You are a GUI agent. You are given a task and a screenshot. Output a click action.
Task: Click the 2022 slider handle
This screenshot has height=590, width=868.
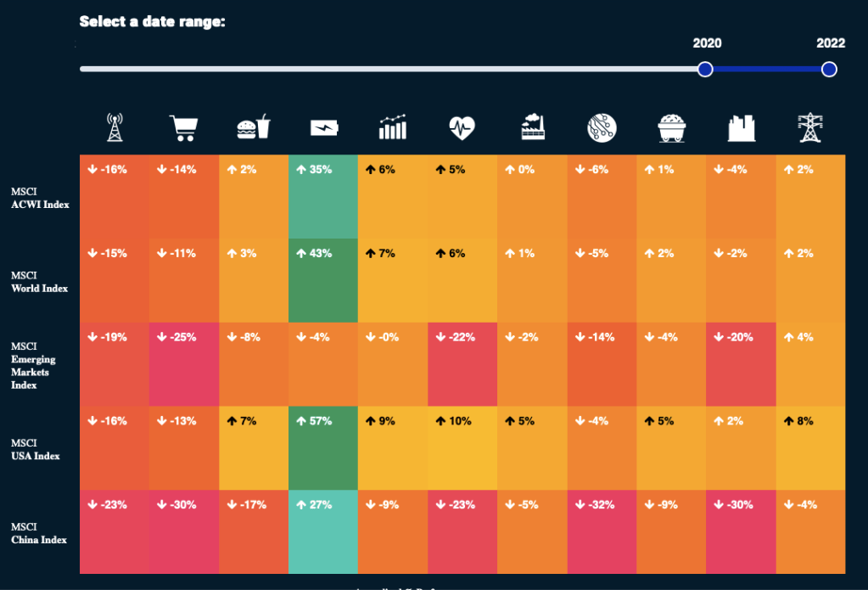[829, 70]
